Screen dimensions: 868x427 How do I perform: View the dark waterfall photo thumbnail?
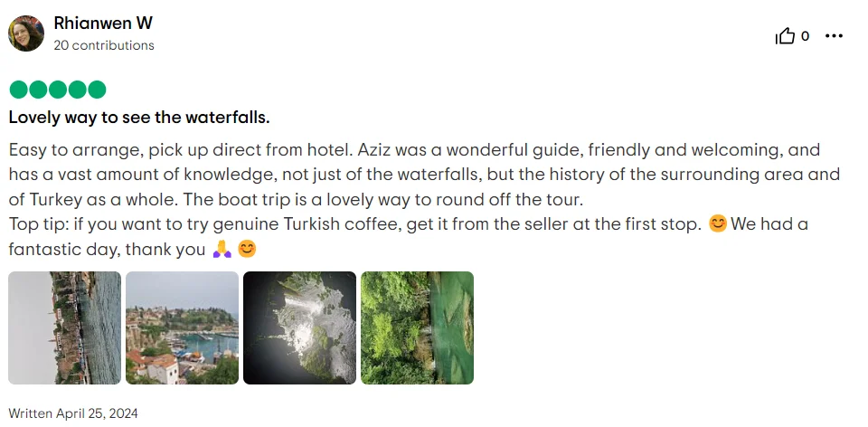(299, 327)
